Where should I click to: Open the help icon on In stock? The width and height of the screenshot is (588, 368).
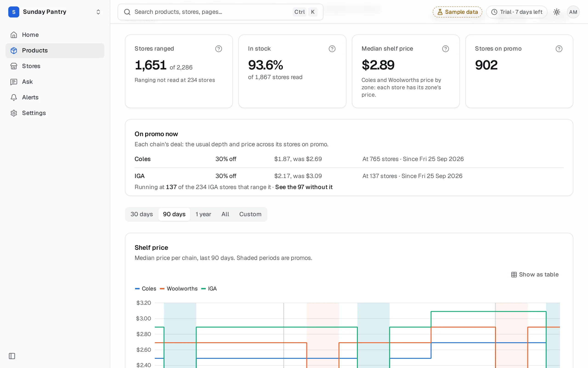point(332,49)
